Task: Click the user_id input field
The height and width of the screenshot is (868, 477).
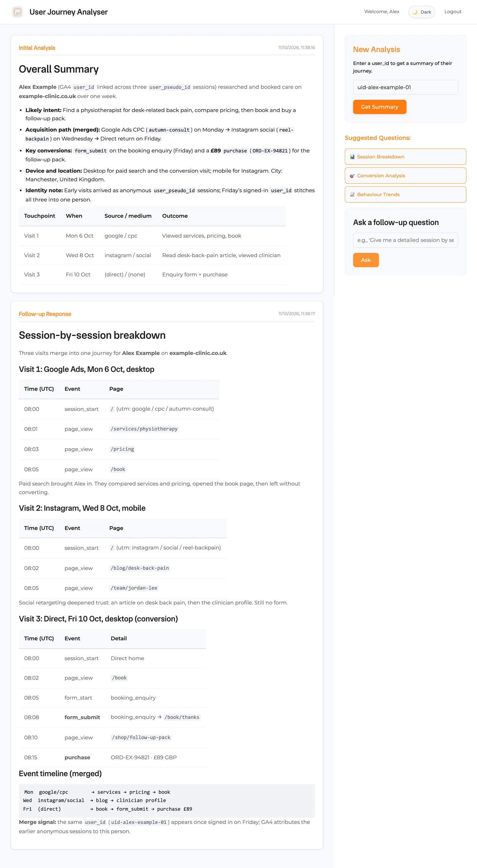Action: coord(405,87)
